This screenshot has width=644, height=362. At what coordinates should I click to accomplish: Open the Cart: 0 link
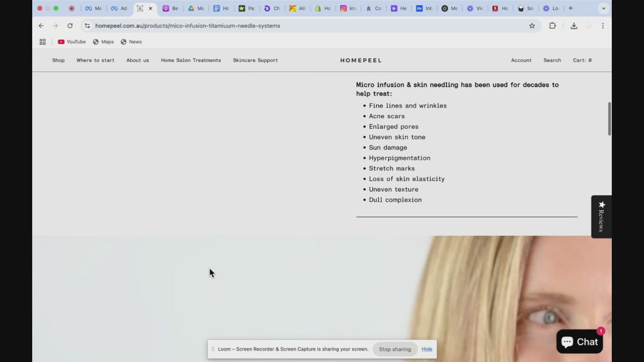[582, 61]
